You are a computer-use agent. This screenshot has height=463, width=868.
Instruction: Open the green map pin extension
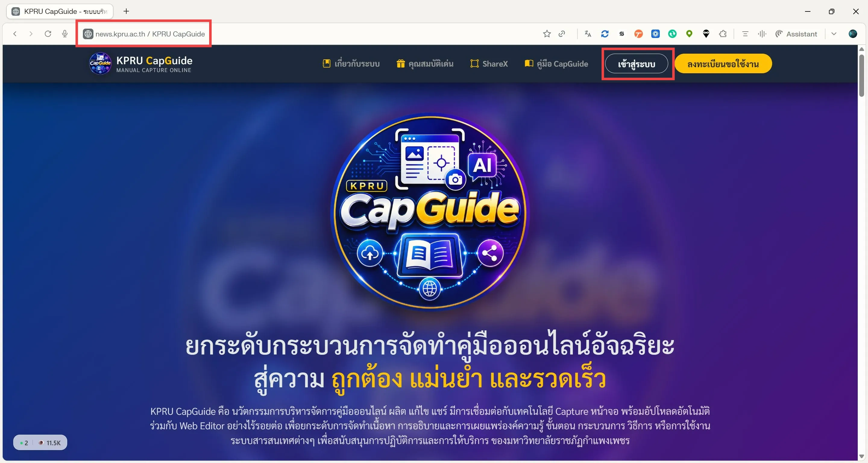click(689, 34)
